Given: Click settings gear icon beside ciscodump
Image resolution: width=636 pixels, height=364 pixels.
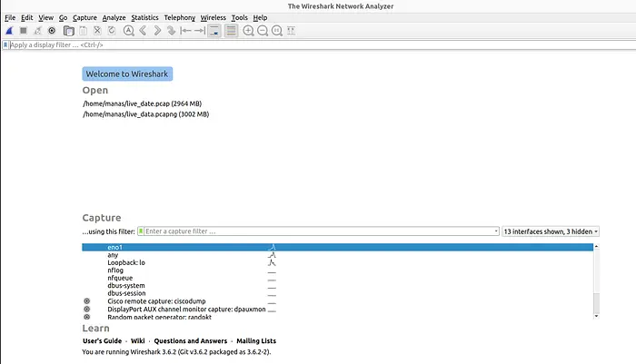Looking at the screenshot, I should (x=87, y=301).
